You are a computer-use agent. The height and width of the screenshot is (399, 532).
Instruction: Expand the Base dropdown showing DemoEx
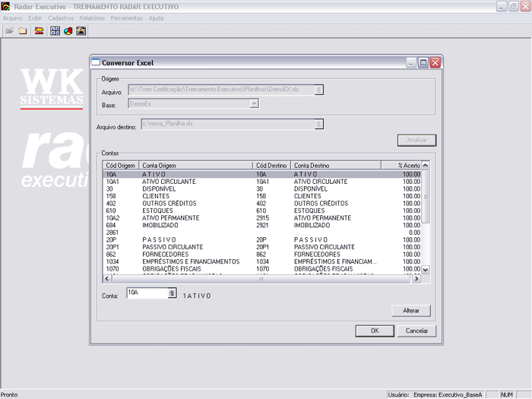coord(255,103)
